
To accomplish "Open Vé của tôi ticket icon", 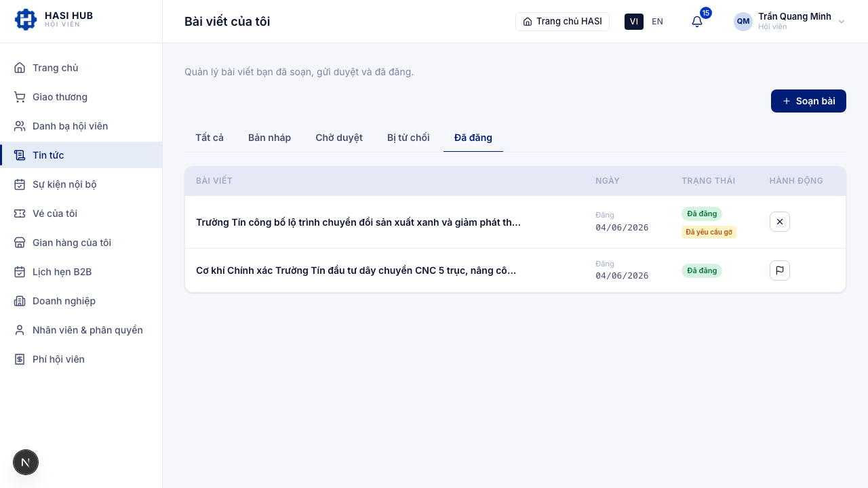I will tap(20, 213).
